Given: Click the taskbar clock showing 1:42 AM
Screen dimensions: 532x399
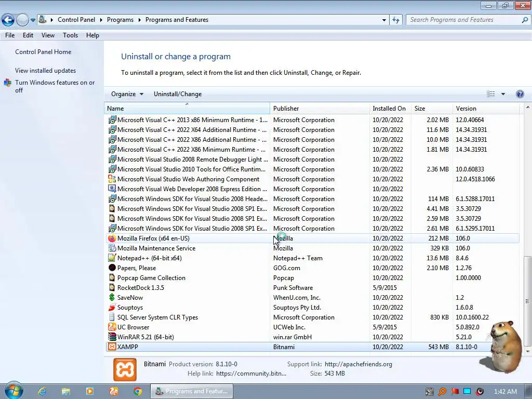Looking at the screenshot, I should [506, 392].
